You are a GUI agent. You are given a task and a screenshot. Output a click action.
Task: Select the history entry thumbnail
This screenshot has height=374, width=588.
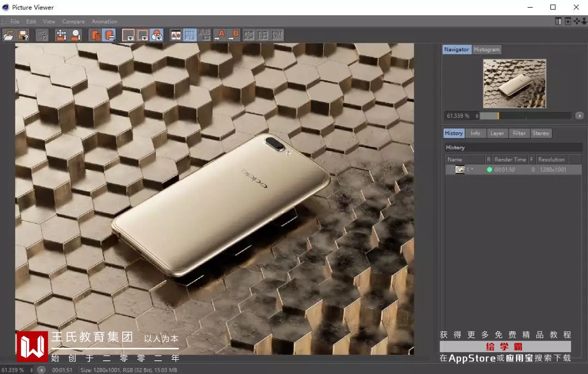[x=460, y=170]
